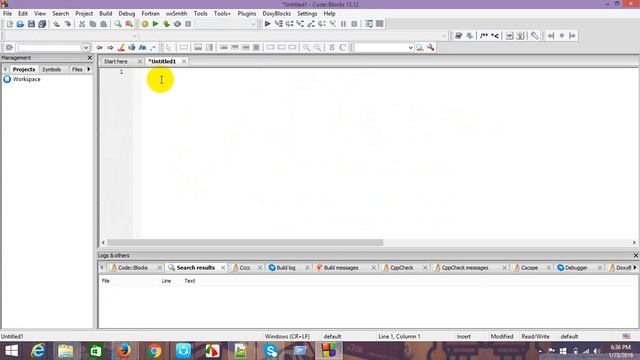Image resolution: width=640 pixels, height=360 pixels.
Task: Close the Logs & others panel
Action: point(636,256)
